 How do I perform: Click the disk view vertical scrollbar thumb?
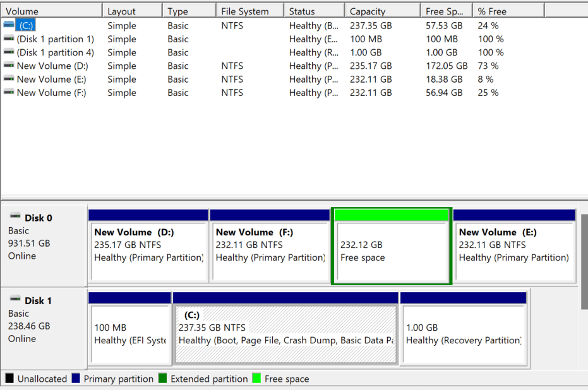click(584, 262)
